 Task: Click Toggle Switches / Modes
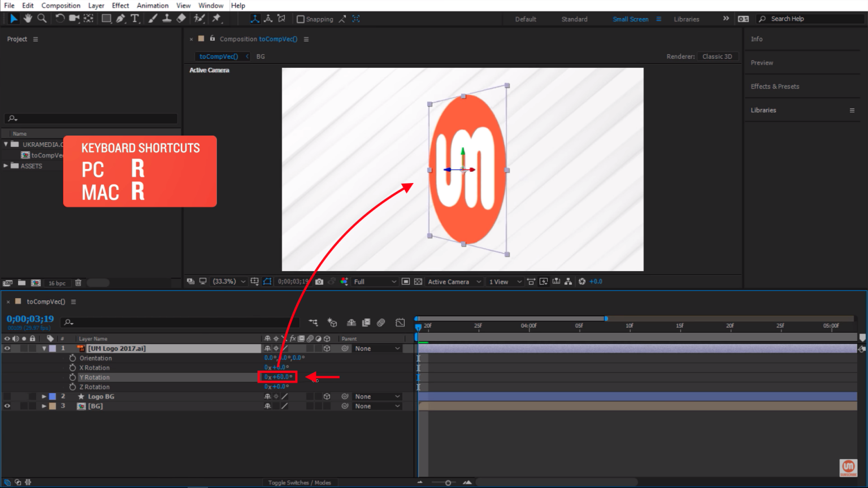click(x=300, y=482)
